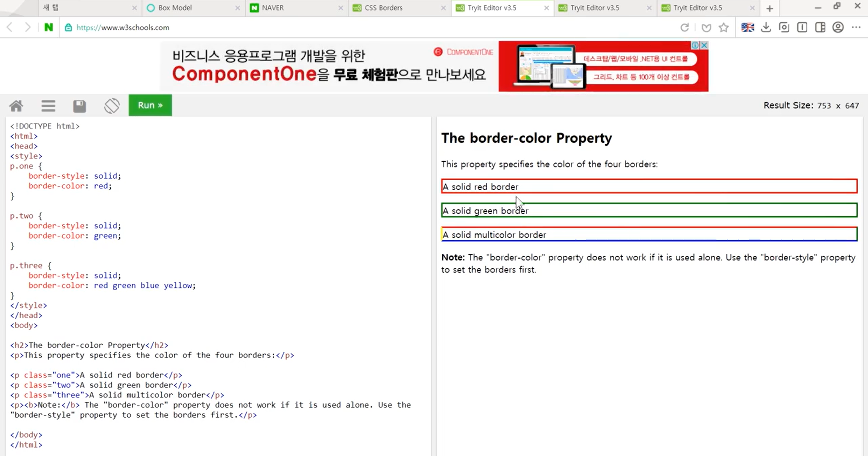868x456 pixels.
Task: Open the hamburger menu icon
Action: tap(48, 105)
